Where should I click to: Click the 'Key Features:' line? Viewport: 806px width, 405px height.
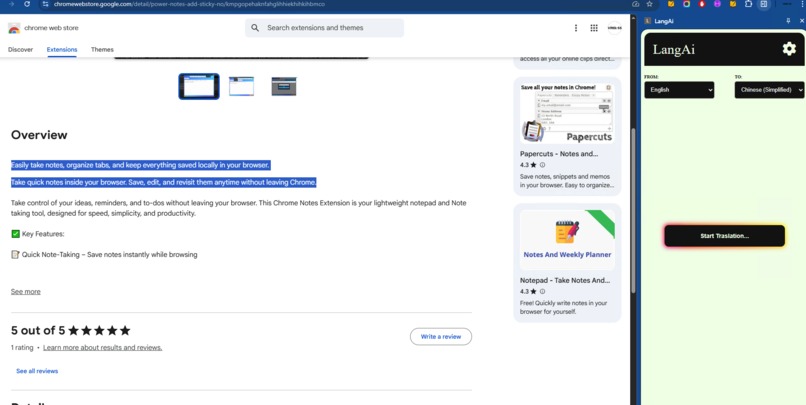38,234
